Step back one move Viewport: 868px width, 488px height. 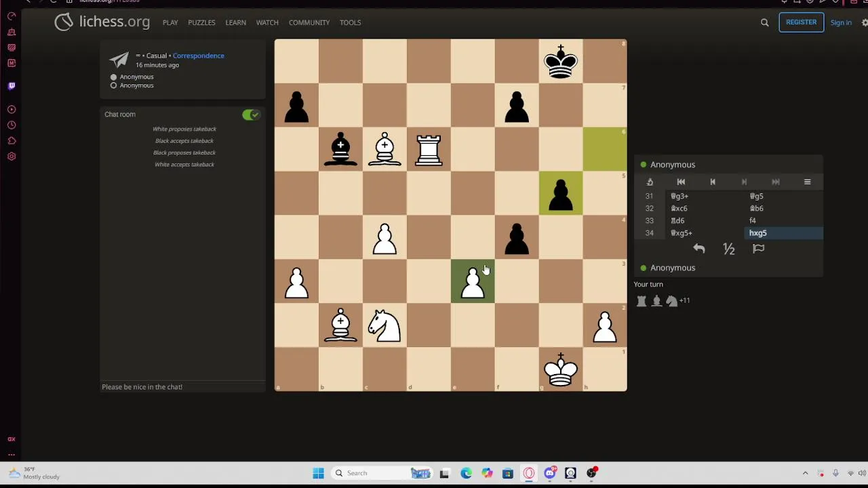point(713,182)
